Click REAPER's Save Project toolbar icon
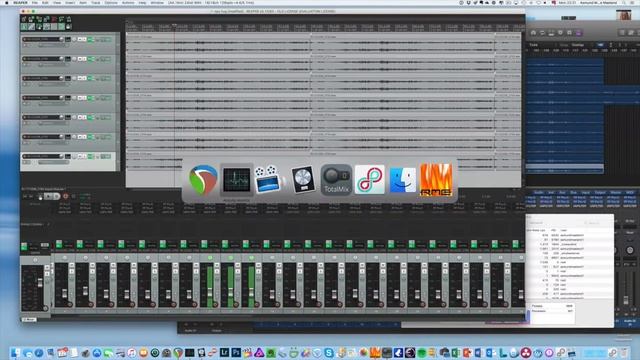This screenshot has height=360, width=640. click(39, 19)
